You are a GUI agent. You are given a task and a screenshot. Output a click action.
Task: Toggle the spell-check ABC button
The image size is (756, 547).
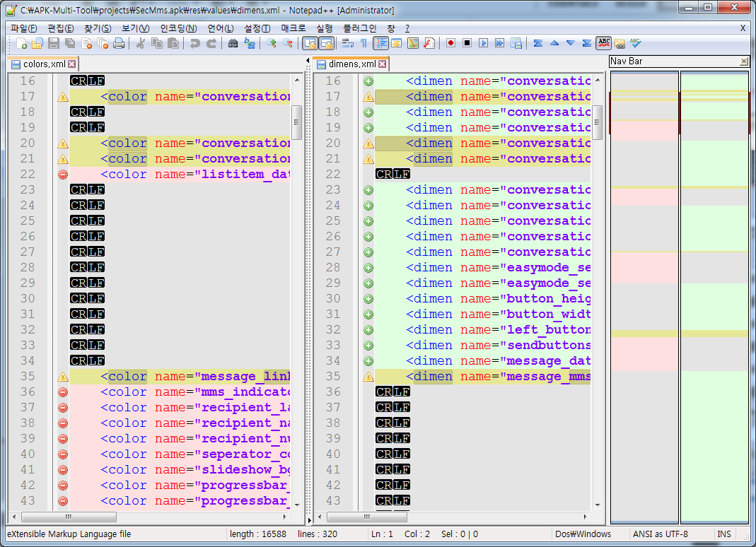pyautogui.click(x=603, y=44)
